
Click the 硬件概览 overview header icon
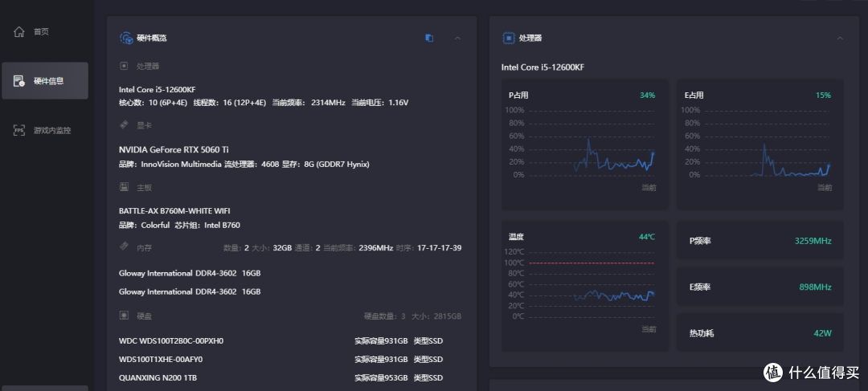click(126, 39)
